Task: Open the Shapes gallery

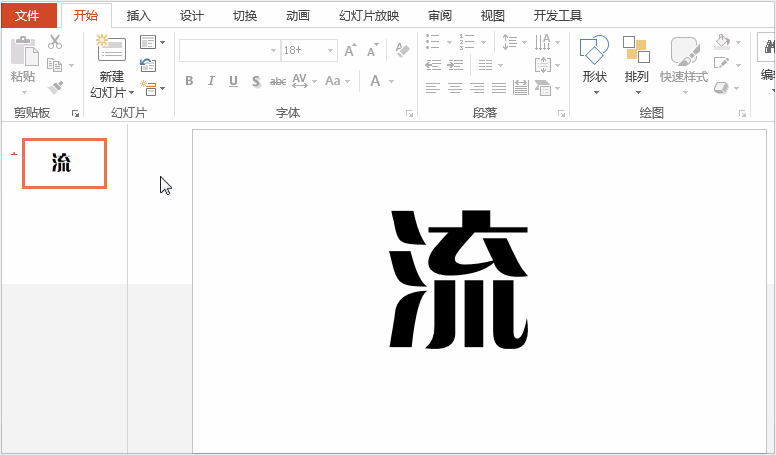Action: 594,64
